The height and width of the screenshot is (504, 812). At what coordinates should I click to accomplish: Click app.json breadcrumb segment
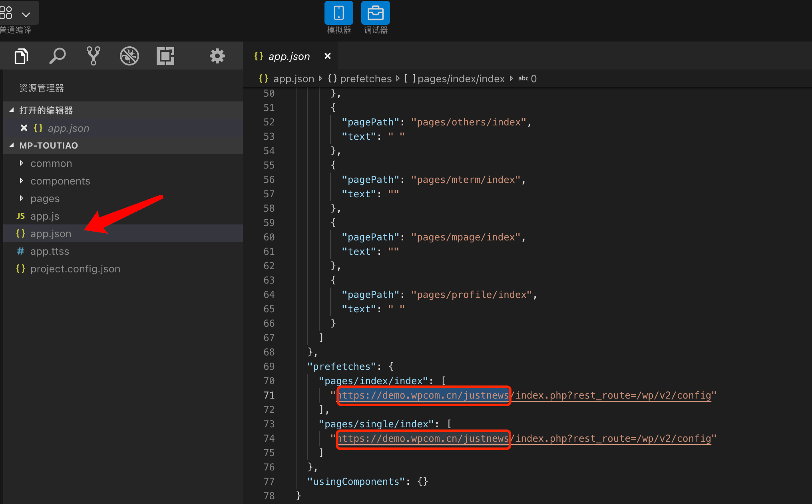click(x=287, y=79)
